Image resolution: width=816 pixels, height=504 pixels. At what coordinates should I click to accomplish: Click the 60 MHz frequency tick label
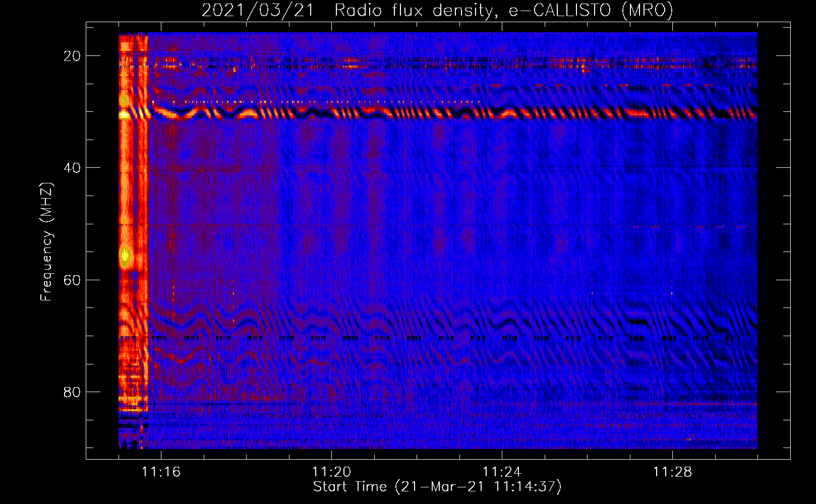click(72, 280)
